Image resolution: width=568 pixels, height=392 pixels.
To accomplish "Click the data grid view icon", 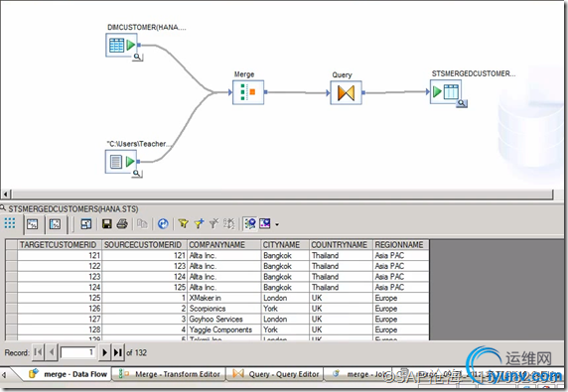I will (x=10, y=223).
